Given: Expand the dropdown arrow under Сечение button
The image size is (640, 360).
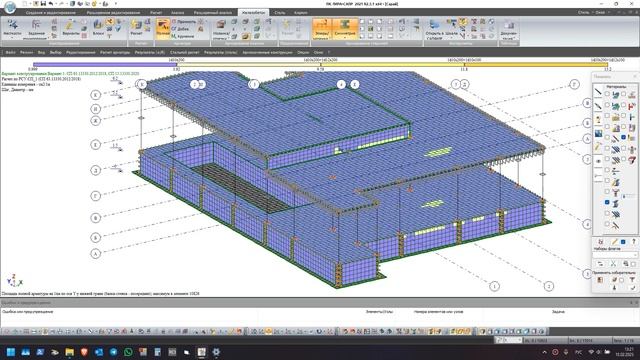Looking at the screenshot, I should [345, 38].
